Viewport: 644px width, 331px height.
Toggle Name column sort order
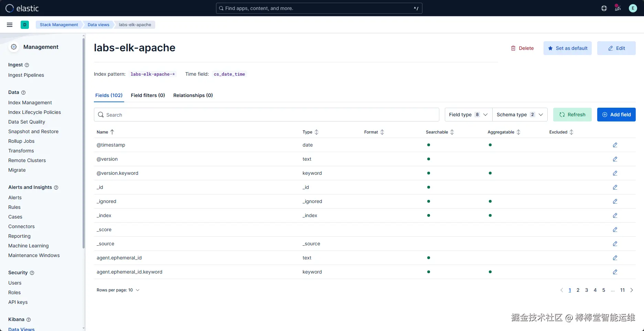pyautogui.click(x=105, y=132)
